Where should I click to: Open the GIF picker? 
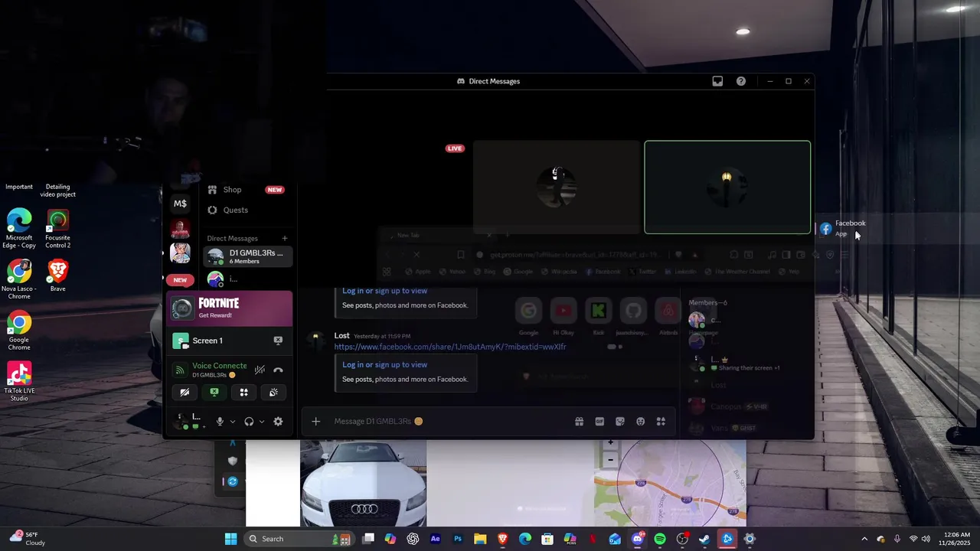tap(599, 421)
